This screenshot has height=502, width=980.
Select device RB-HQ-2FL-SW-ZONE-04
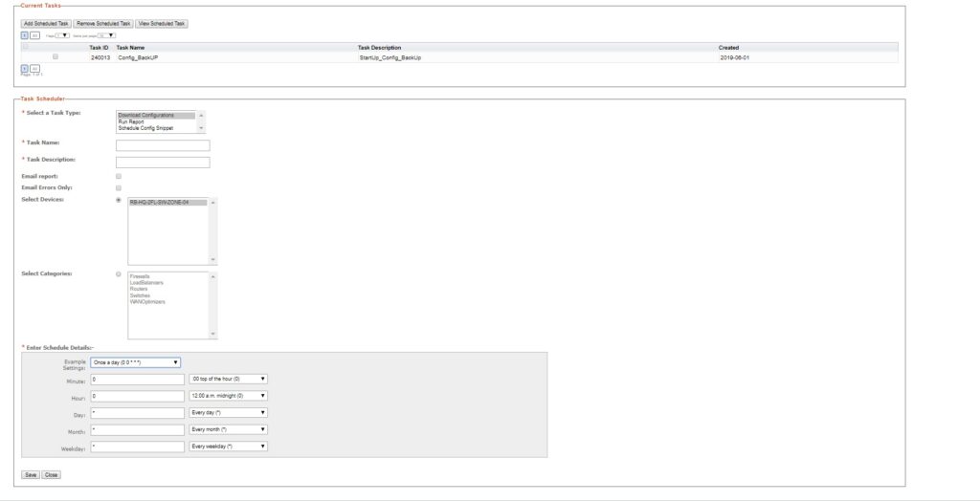[168, 203]
